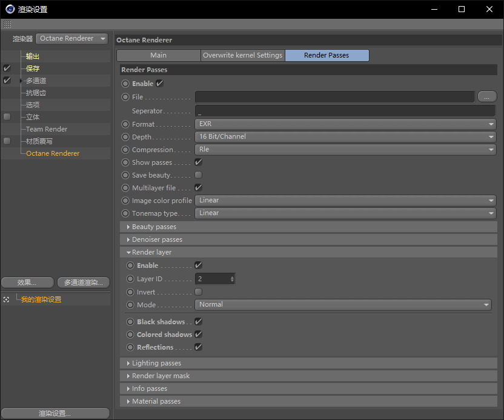This screenshot has height=420, width=504.
Task: Click the File browse ... button
Action: [487, 96]
